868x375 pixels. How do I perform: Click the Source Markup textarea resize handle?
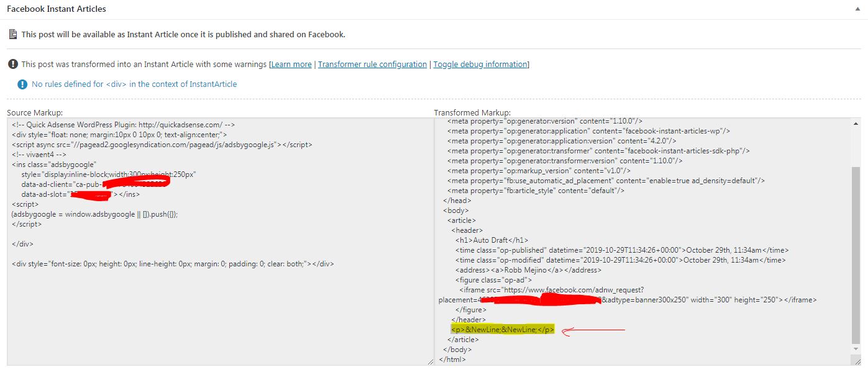point(431,361)
